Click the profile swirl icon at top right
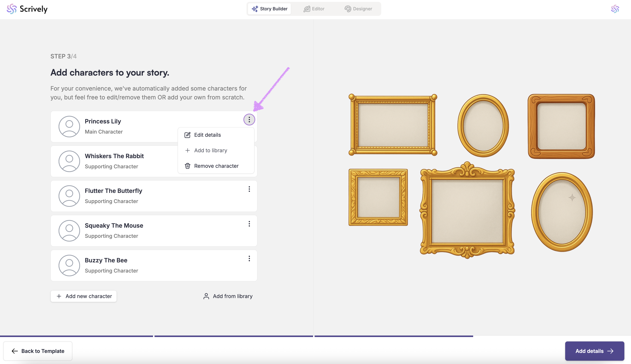 (x=615, y=9)
